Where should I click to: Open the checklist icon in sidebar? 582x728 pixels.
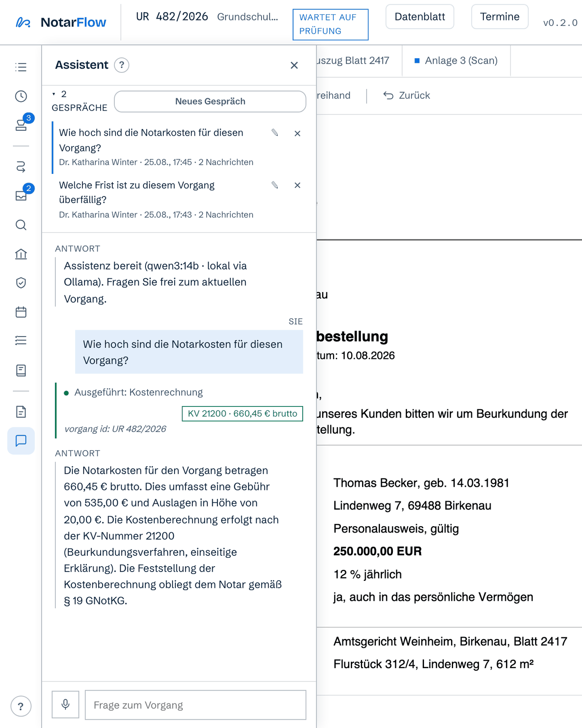[x=21, y=341]
